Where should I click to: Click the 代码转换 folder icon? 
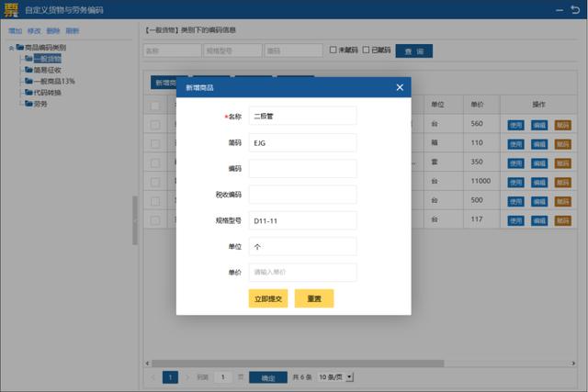(x=29, y=93)
